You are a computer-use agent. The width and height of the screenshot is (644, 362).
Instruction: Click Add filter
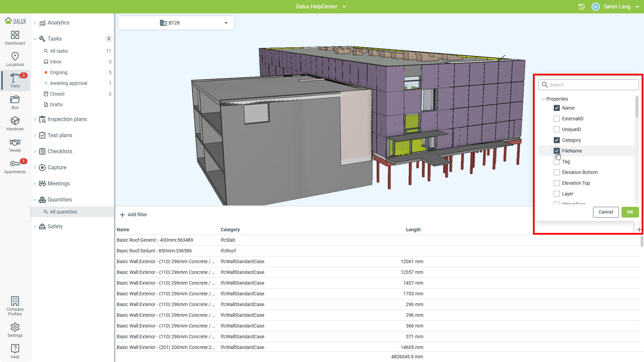(x=133, y=215)
